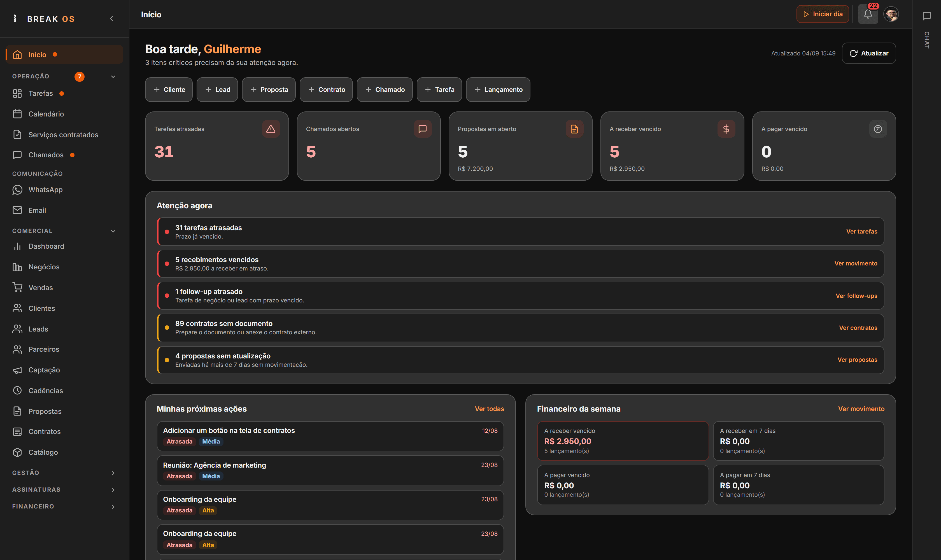941x560 pixels.
Task: Click the document icon on Propostas em aberto card
Action: click(x=574, y=129)
